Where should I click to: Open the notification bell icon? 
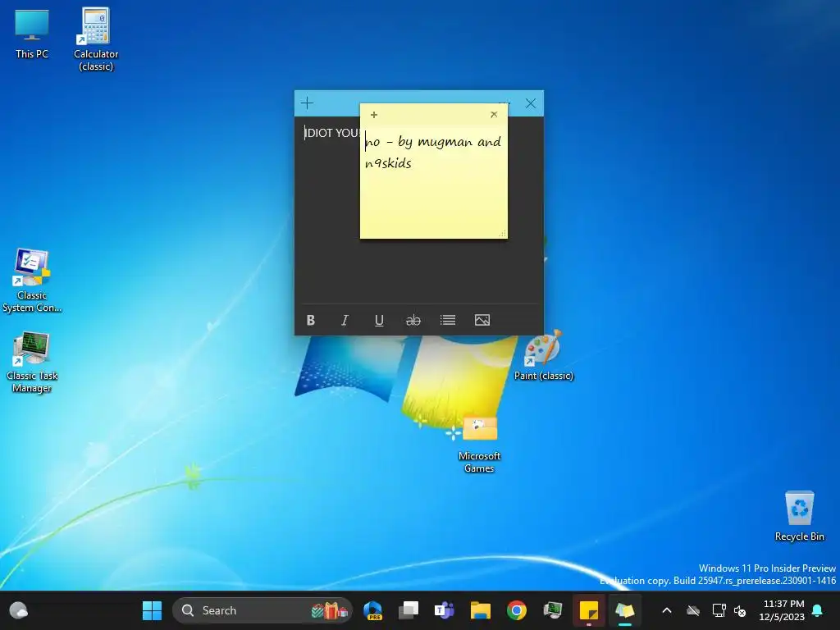click(x=818, y=610)
